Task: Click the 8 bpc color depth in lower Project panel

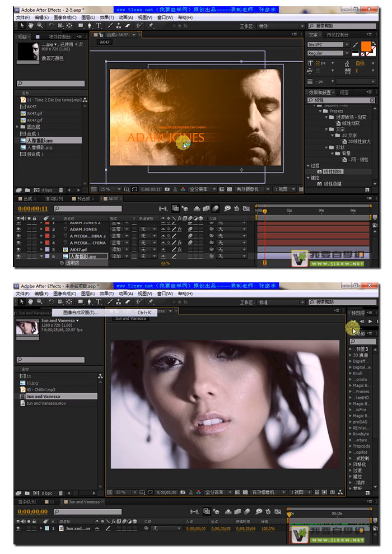Action: (48, 493)
